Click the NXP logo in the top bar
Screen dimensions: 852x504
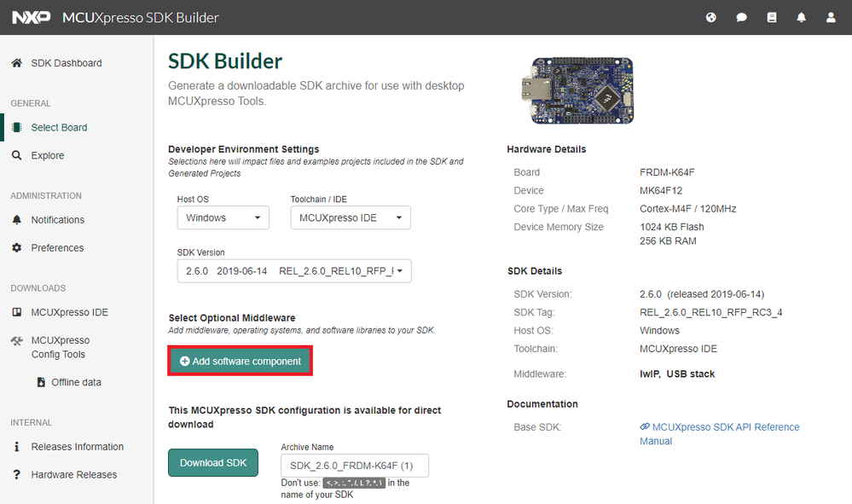[31, 17]
